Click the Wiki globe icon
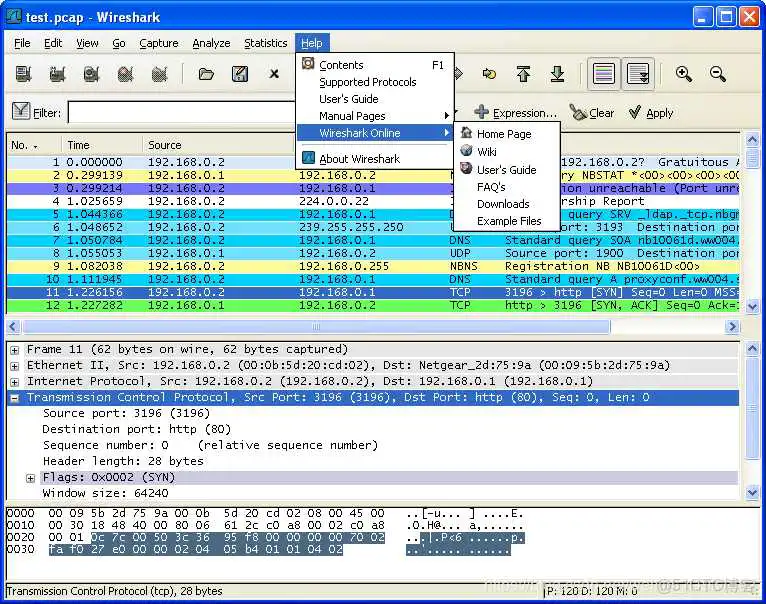 point(467,151)
